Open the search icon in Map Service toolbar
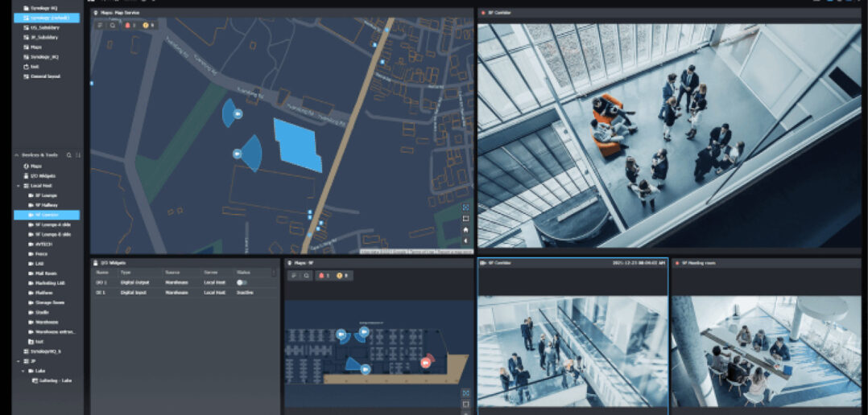 click(x=113, y=26)
